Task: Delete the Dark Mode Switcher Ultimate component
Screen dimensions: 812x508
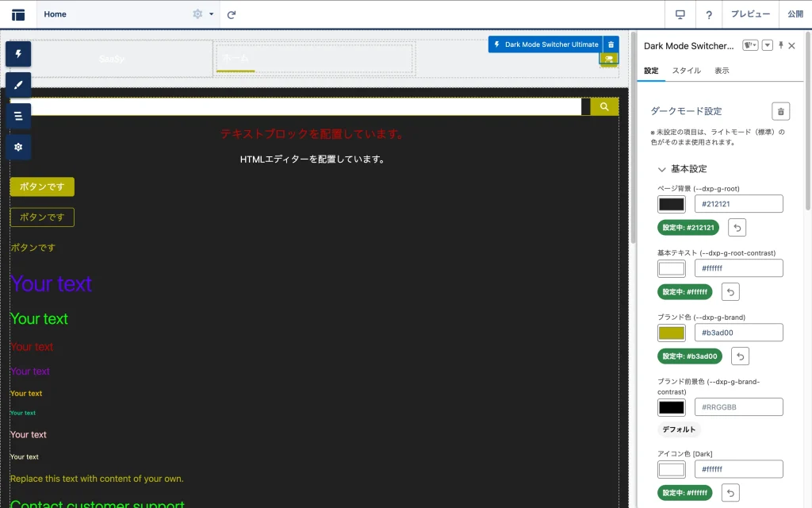Action: [x=611, y=44]
